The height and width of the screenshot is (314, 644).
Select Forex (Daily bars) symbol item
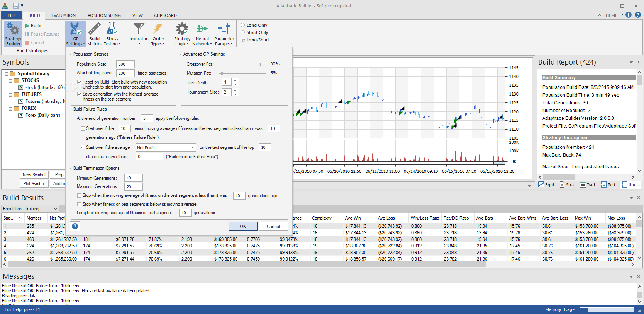point(39,115)
